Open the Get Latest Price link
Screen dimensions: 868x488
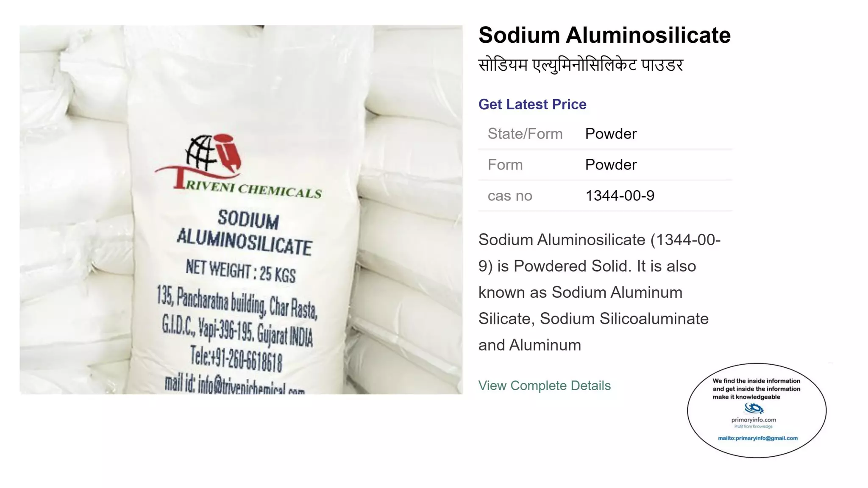coord(532,104)
